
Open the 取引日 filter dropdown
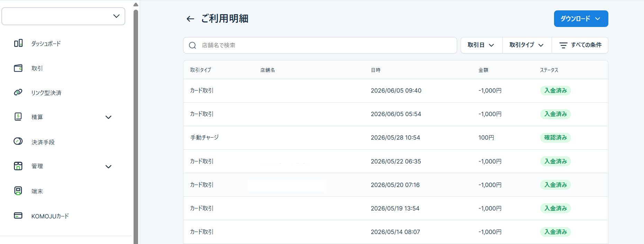481,45
